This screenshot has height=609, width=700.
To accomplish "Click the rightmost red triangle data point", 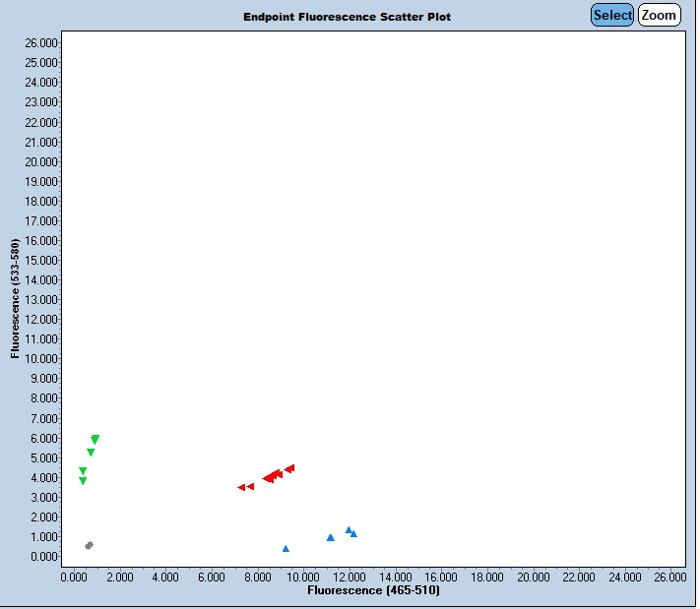I will 291,468.
